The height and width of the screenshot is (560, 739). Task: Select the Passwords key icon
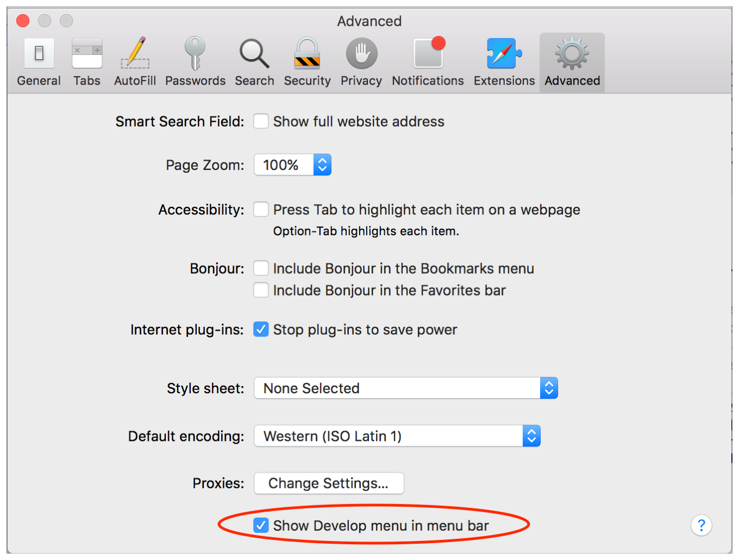click(x=195, y=62)
